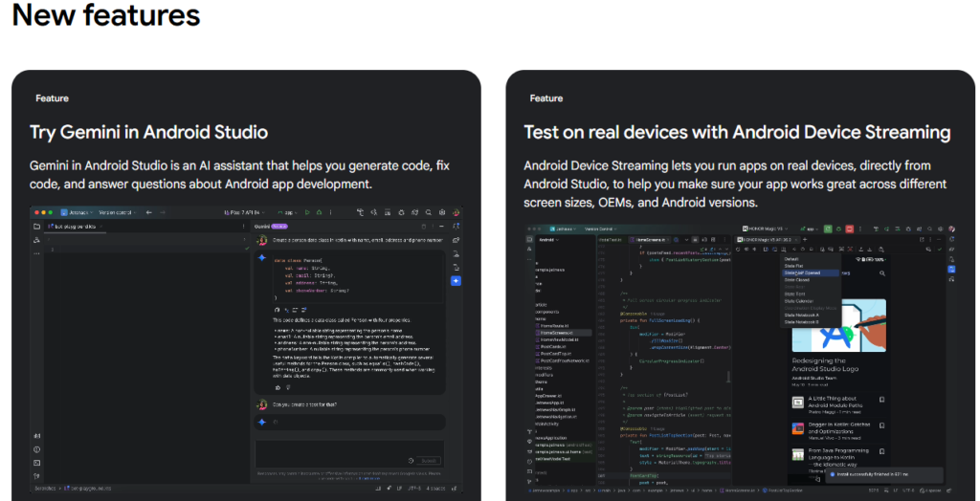The image size is (980, 501).
Task: Open 'Test on real devices with Android Device Streaming' heading
Action: (738, 133)
